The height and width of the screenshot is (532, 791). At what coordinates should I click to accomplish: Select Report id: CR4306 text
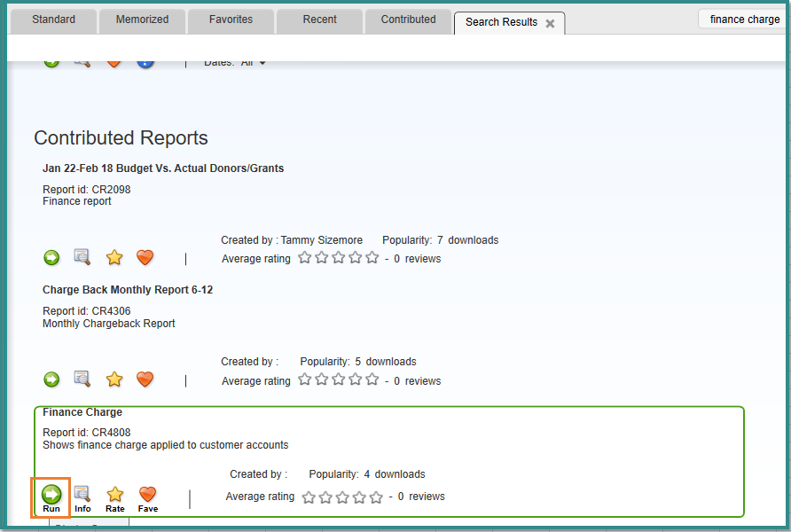click(x=86, y=311)
